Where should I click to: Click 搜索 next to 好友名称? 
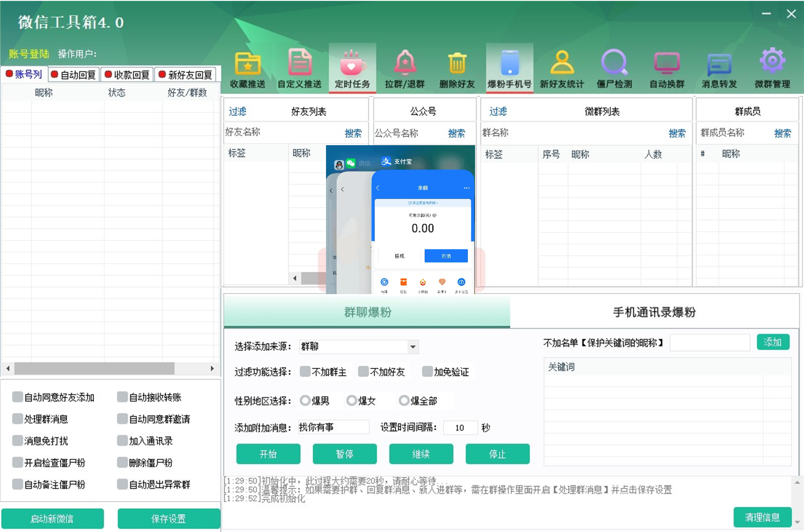(x=353, y=133)
